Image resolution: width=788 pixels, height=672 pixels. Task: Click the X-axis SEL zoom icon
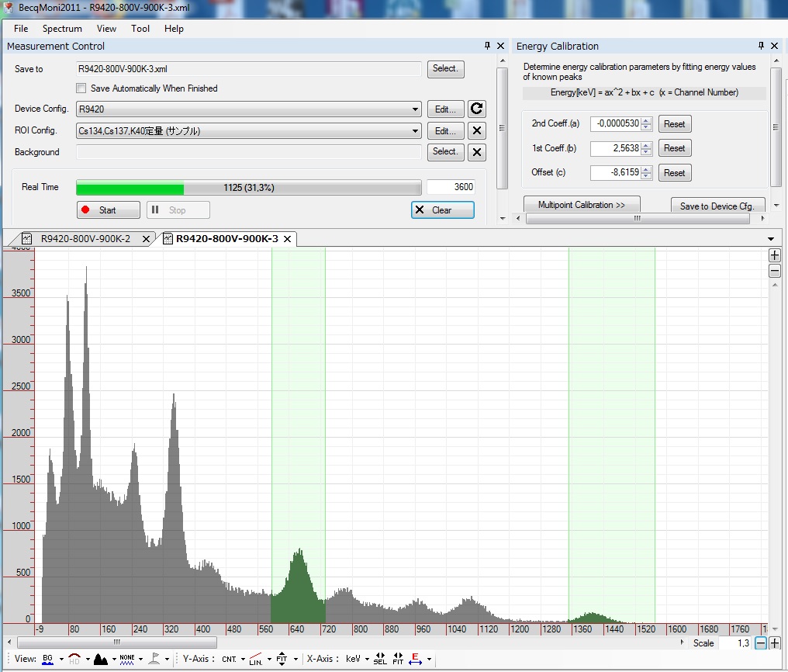point(380,659)
